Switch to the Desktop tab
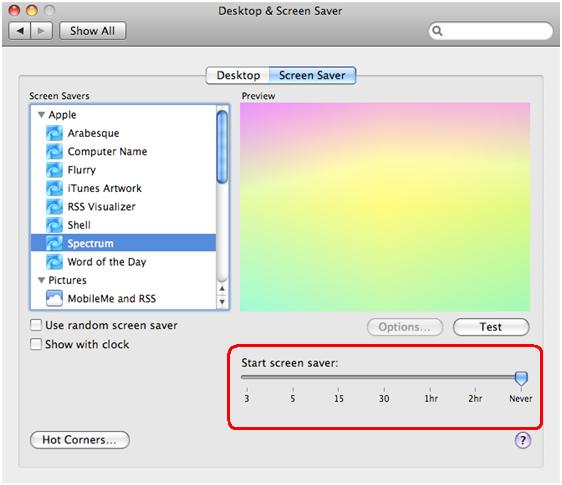562x485 pixels. tap(238, 75)
